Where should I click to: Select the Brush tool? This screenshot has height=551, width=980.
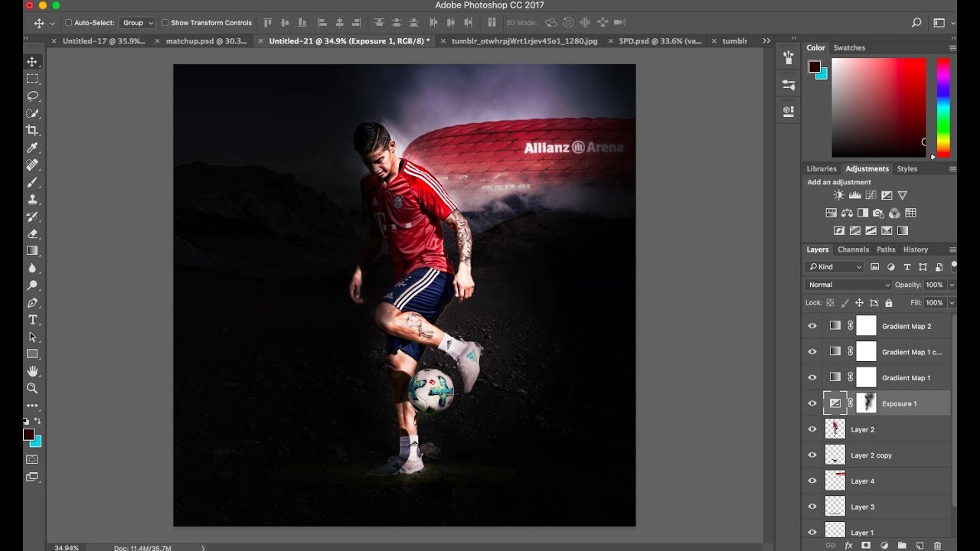pyautogui.click(x=32, y=182)
